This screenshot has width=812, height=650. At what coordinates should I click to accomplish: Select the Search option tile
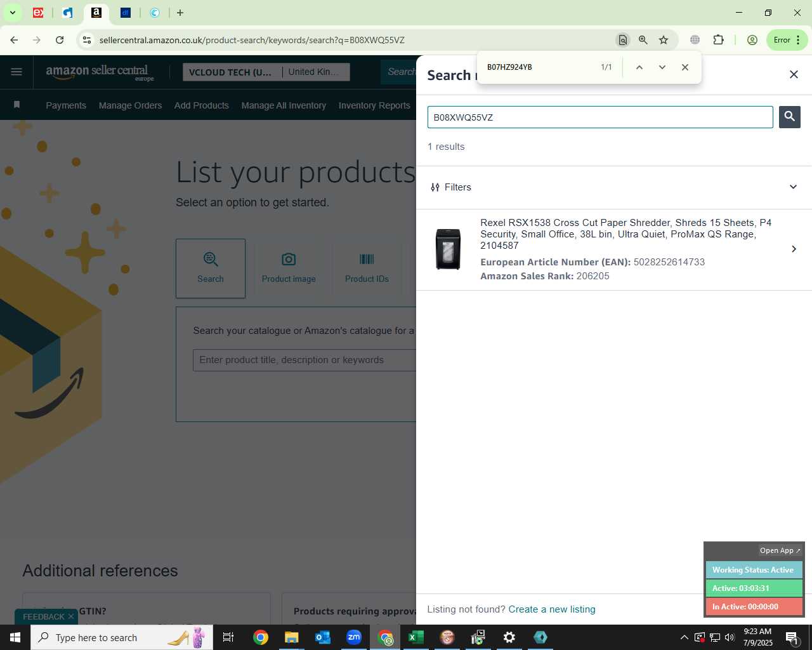pyautogui.click(x=211, y=269)
